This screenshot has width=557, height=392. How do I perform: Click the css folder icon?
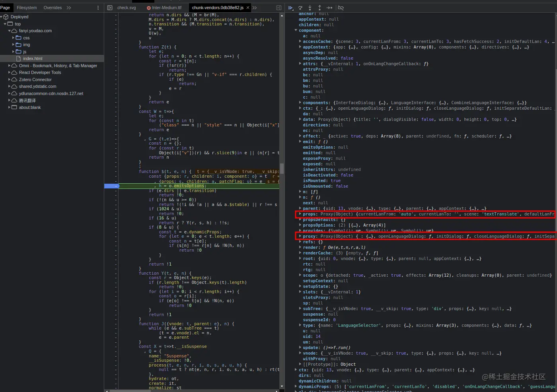point(18,38)
